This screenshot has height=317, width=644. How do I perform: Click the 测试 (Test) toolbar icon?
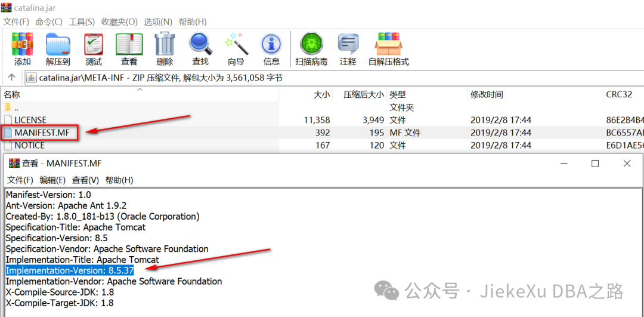tap(93, 49)
